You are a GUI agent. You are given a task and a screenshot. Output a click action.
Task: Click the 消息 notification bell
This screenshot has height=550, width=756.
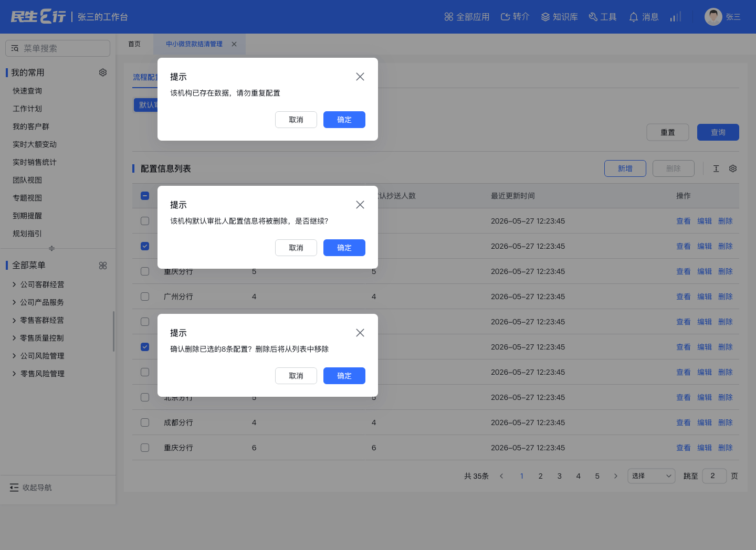(634, 17)
